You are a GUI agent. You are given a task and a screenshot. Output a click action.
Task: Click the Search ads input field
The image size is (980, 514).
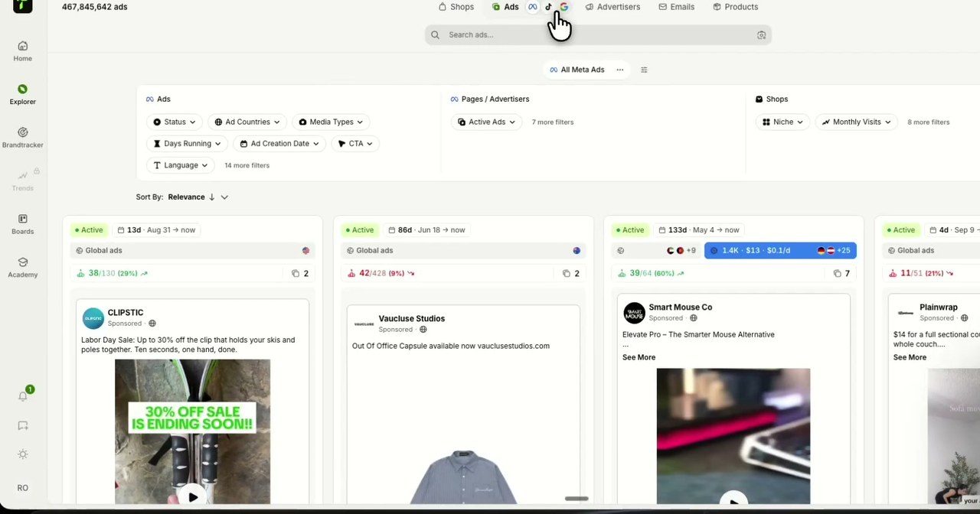click(x=598, y=35)
